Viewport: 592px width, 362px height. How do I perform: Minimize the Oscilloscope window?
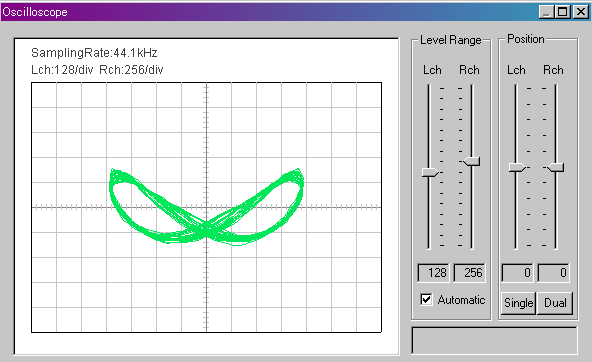[546, 12]
